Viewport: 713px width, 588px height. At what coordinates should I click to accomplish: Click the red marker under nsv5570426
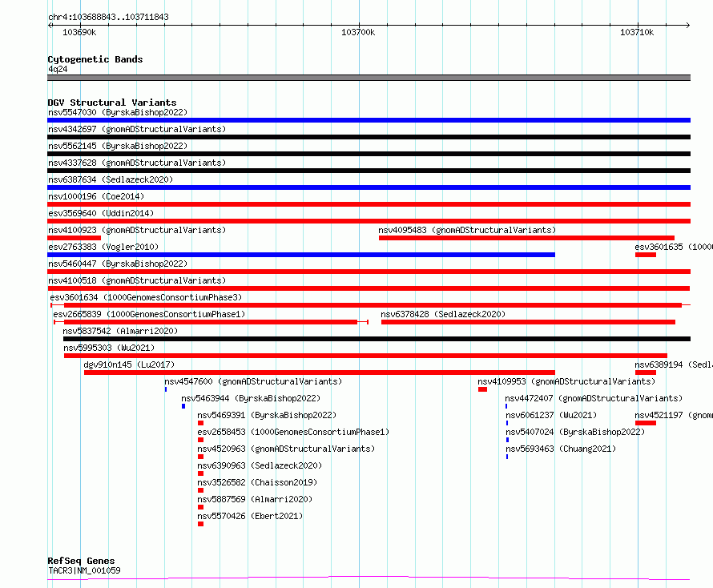200,524
